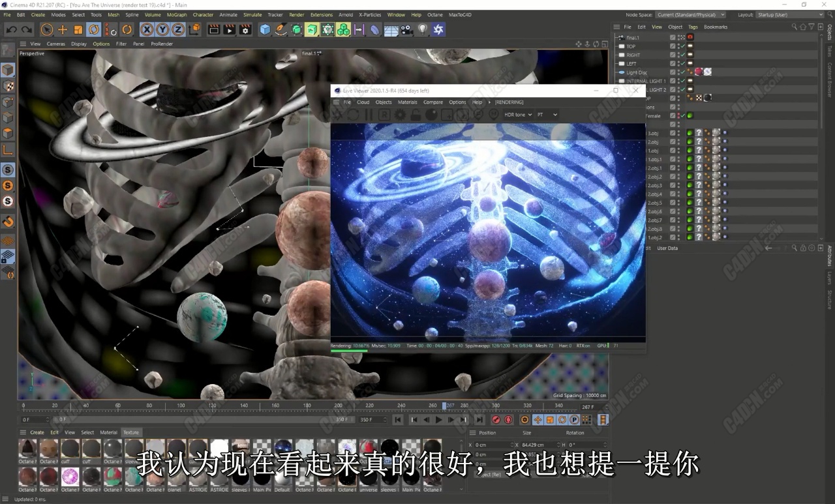Click X position input field

pyautogui.click(x=493, y=445)
